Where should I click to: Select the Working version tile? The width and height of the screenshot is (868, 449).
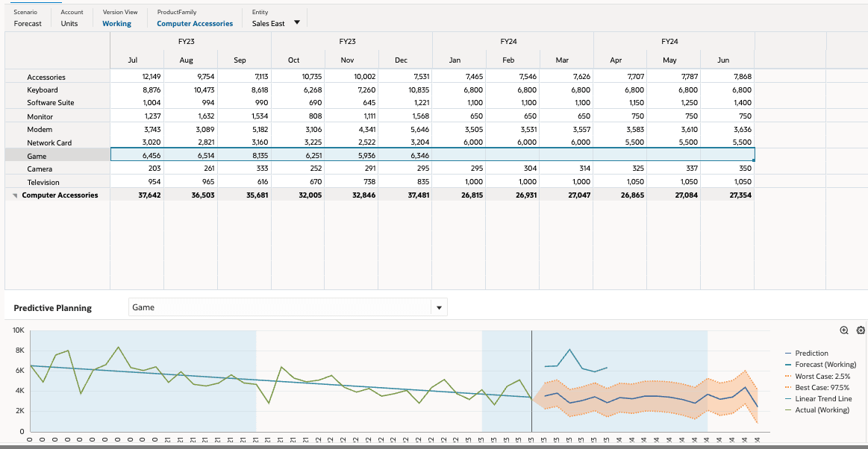117,23
